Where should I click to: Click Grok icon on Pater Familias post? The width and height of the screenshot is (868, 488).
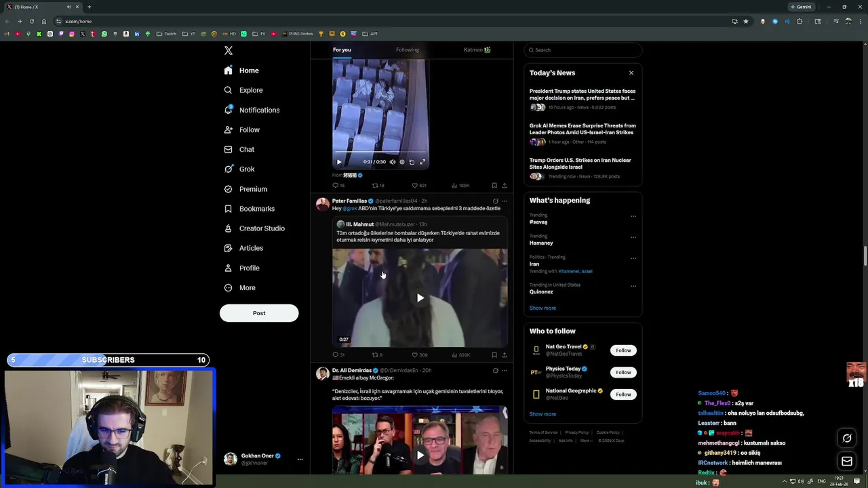click(x=495, y=201)
